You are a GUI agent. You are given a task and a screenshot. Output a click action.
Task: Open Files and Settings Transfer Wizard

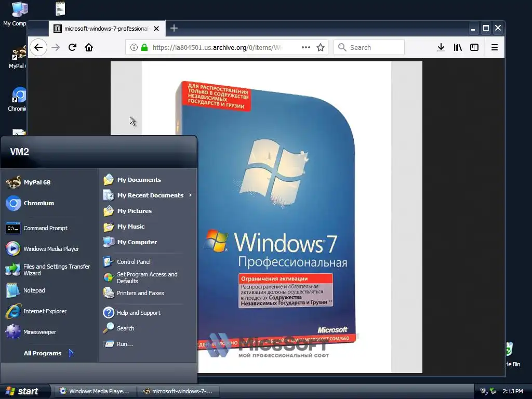click(48, 270)
